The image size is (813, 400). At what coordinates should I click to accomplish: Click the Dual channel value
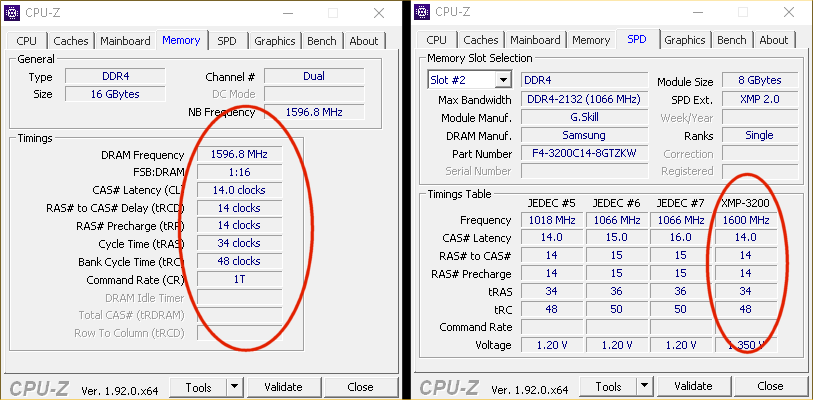[x=314, y=76]
